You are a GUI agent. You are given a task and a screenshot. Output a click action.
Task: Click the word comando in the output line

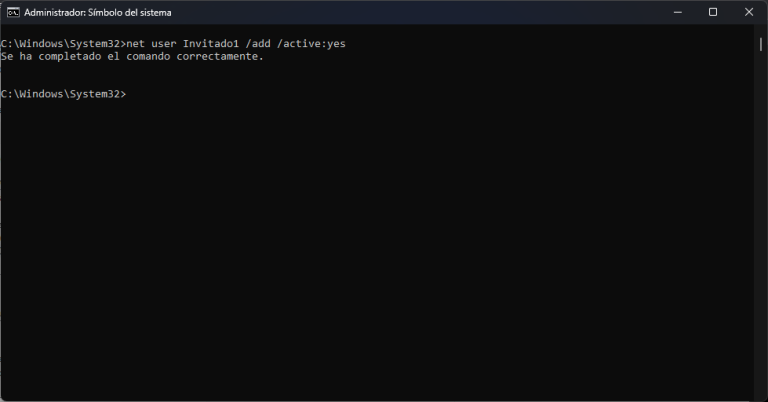[x=148, y=56]
